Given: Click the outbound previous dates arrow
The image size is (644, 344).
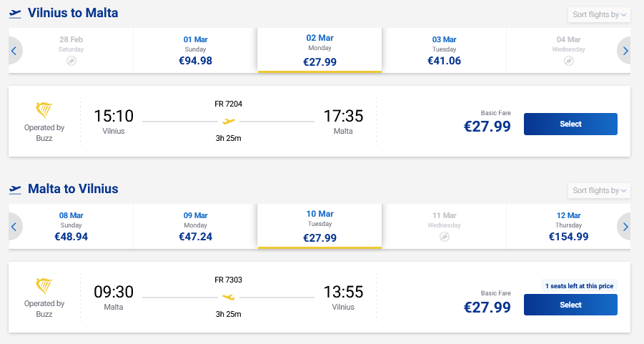Looking at the screenshot, I should (x=14, y=51).
